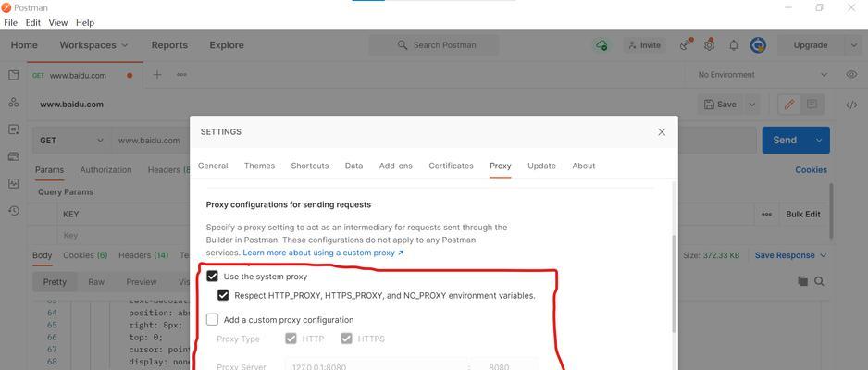868x370 pixels.
Task: Open the History sidebar icon
Action: point(14,211)
